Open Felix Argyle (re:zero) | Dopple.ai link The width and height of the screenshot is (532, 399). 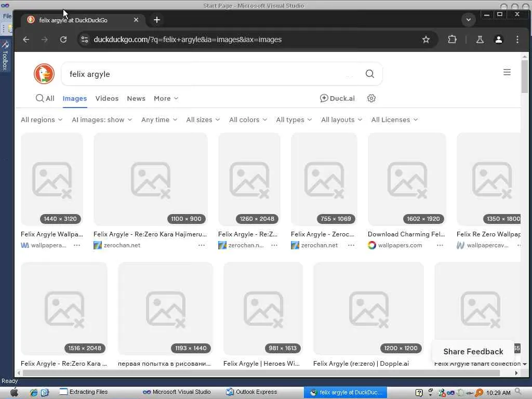tap(361, 363)
